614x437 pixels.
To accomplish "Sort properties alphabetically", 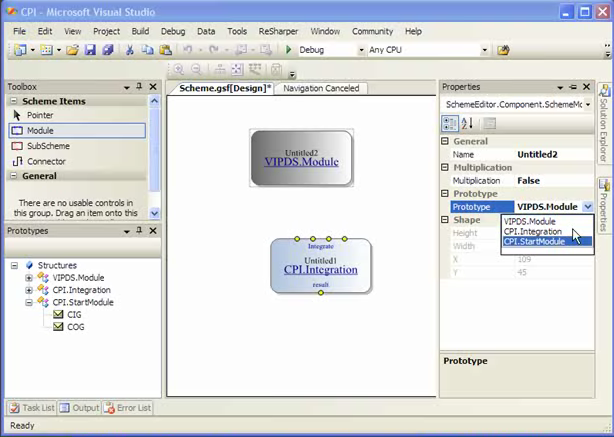I will pos(467,123).
